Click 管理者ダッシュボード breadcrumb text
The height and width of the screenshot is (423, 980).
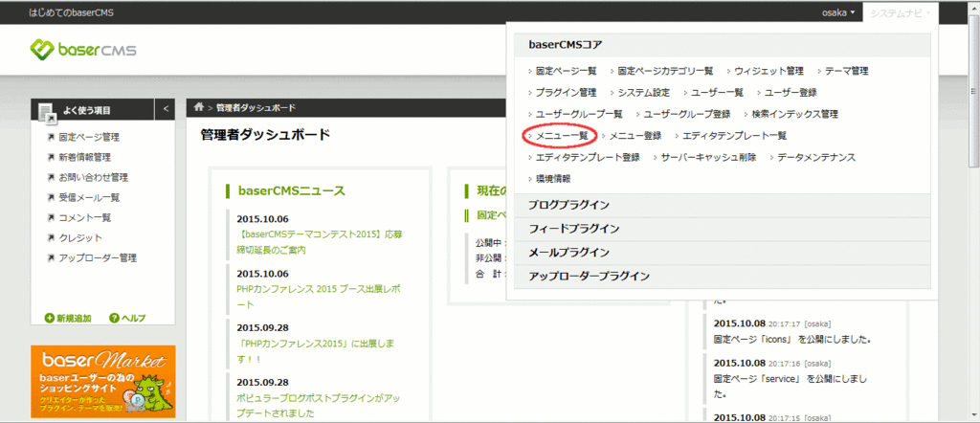[x=256, y=108]
